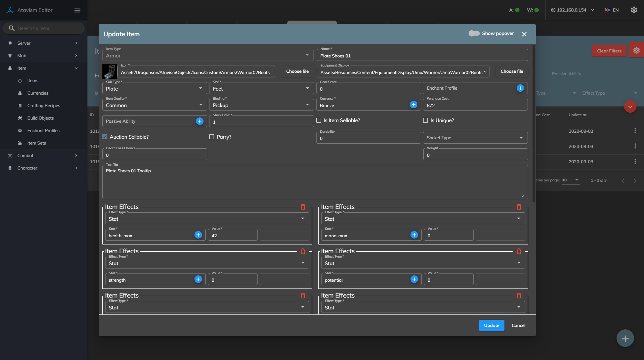Click the red settings gear beside Clear Filters
644x360 pixels.
tap(636, 51)
